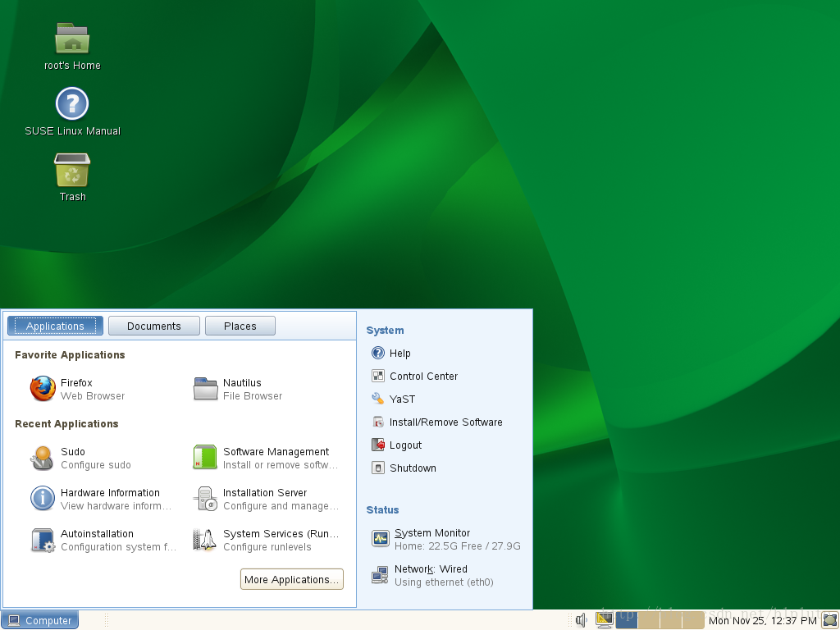This screenshot has width=840, height=630.
Task: Open System Services (Runlevel) from recent applications
Action: tap(266, 540)
